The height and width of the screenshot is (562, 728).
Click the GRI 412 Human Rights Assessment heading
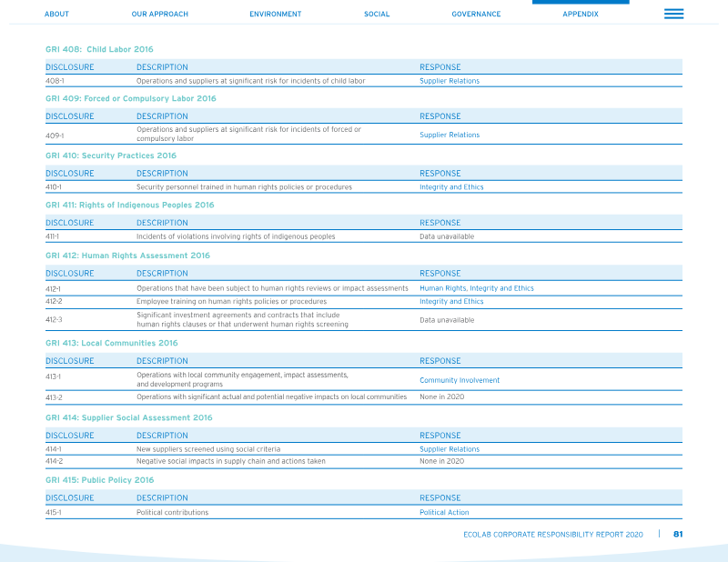127,256
